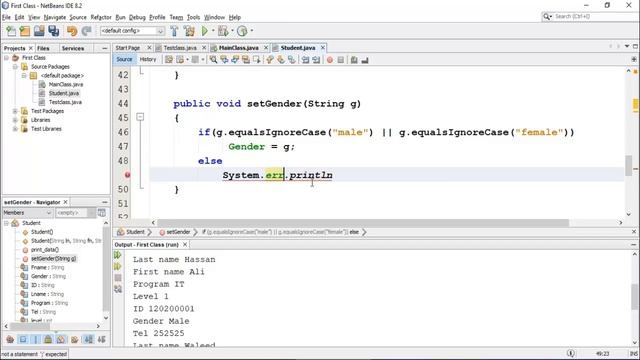
Task: Click the Shift Line Left icon
Action: tap(305, 60)
